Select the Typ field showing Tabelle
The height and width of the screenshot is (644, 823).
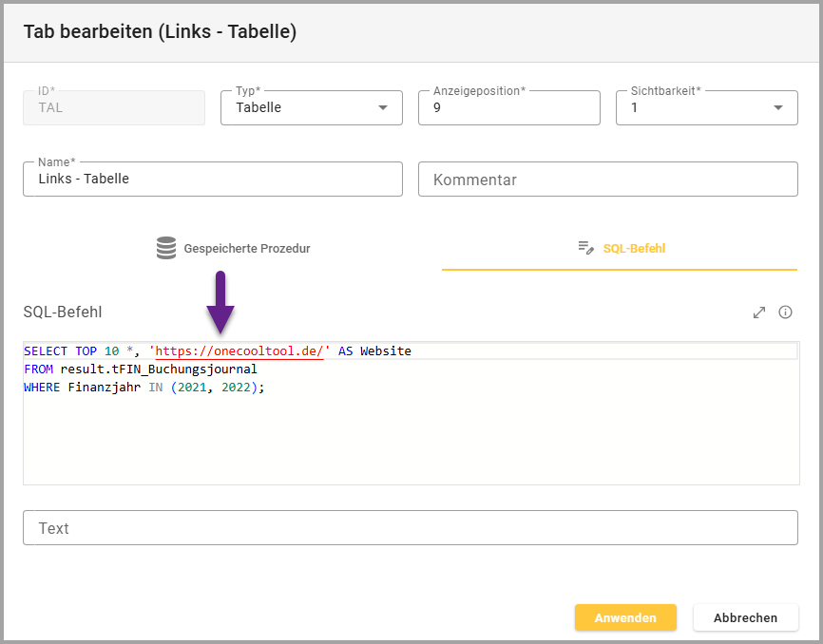[299, 107]
